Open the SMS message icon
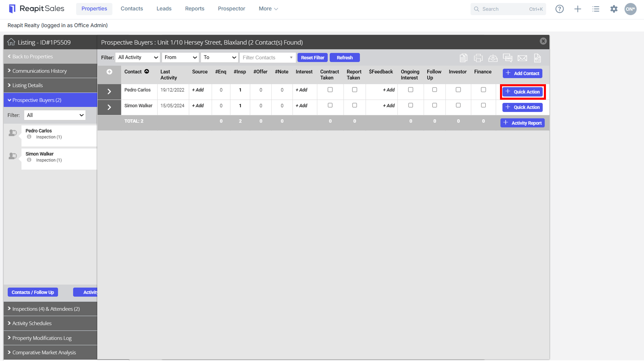Viewport: 644px width, 362px height. 508,58
